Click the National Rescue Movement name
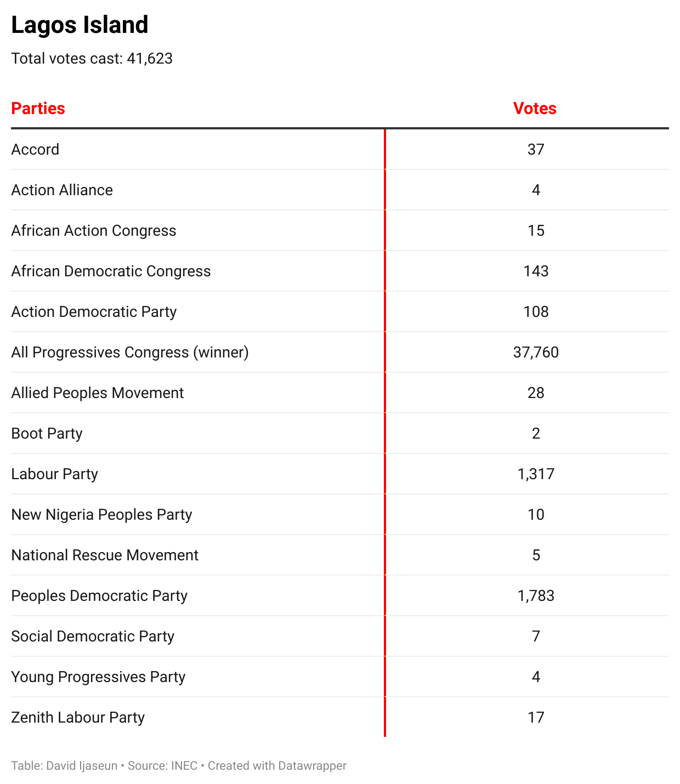Viewport: 680px width, 784px height. coord(105,555)
